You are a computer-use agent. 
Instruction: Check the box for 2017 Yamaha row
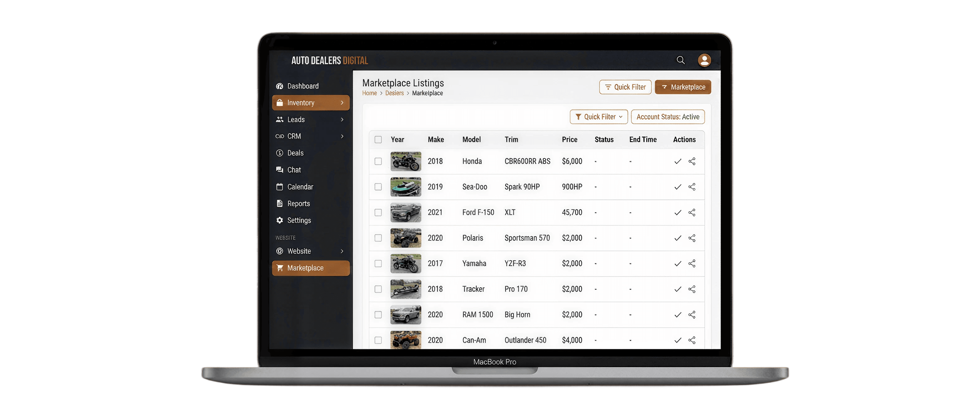point(378,264)
